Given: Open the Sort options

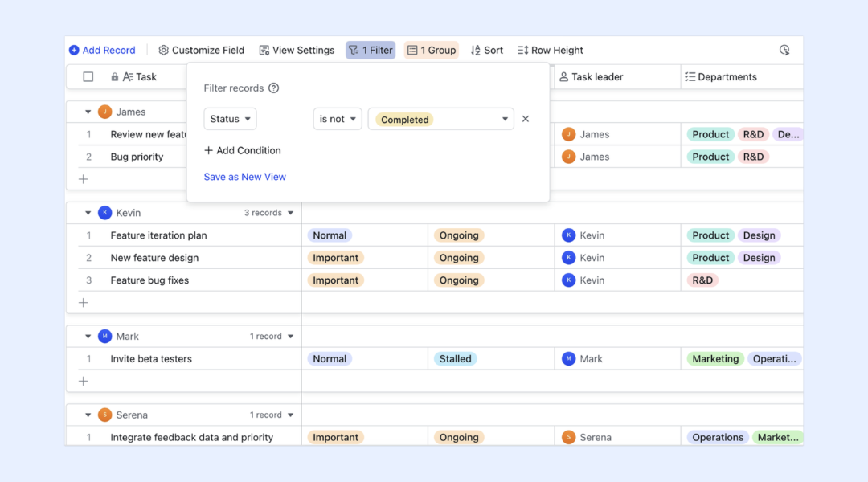Looking at the screenshot, I should (x=487, y=51).
